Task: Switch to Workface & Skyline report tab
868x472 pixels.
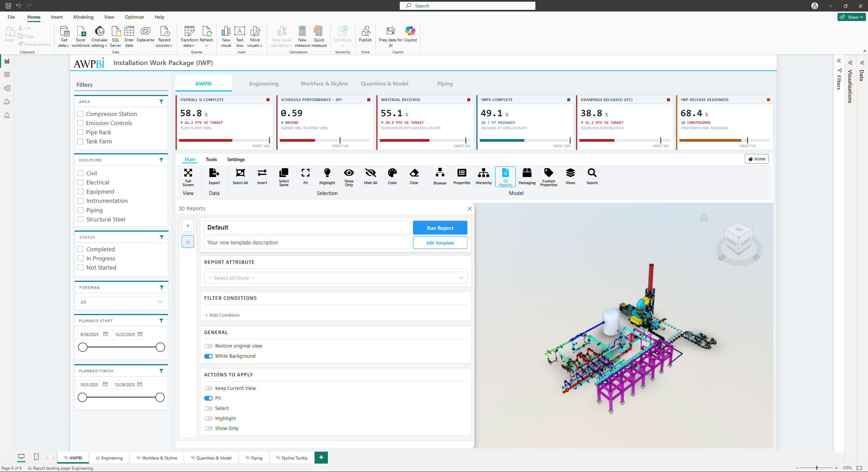Action: 324,83
